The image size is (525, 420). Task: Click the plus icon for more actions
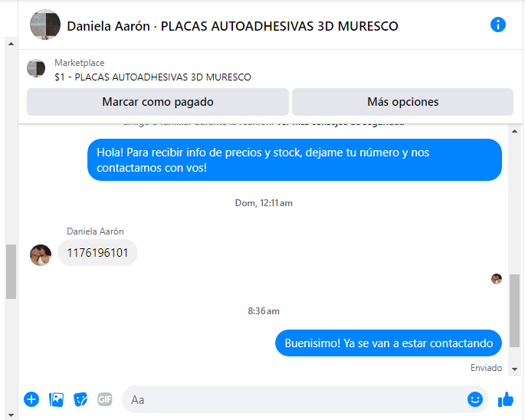31,399
